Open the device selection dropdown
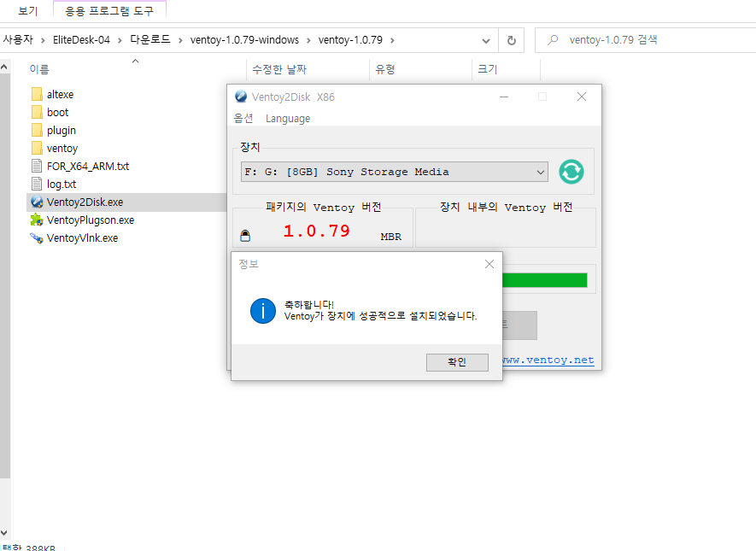This screenshot has width=756, height=551. tap(541, 172)
